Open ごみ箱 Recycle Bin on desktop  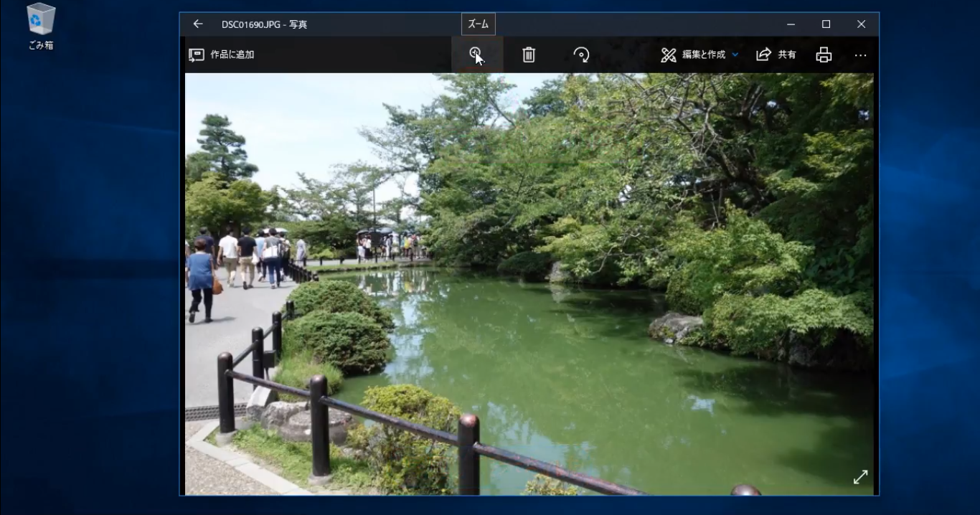coord(41,27)
